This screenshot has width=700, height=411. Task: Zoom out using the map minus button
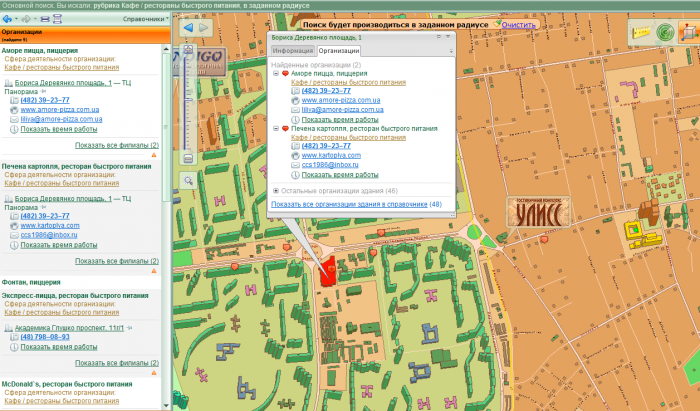[x=188, y=158]
